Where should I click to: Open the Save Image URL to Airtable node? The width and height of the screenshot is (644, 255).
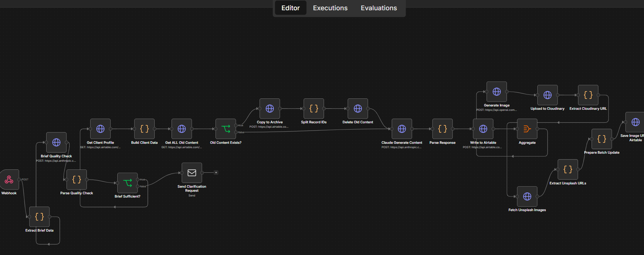click(x=635, y=122)
